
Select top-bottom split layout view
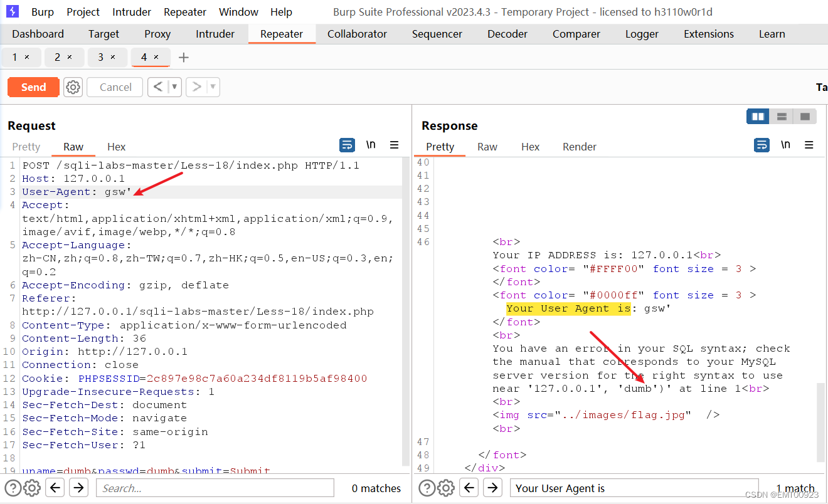(x=782, y=117)
